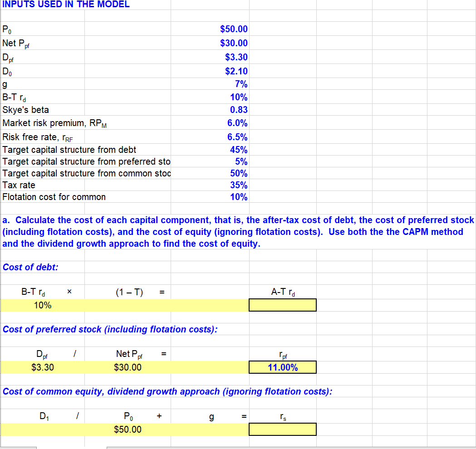476x449 pixels.
Task: Select the empty rs answer cell
Action: [282, 429]
